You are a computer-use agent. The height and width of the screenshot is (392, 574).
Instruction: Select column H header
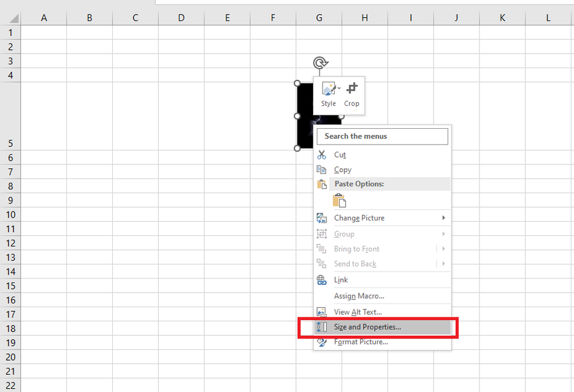point(365,18)
